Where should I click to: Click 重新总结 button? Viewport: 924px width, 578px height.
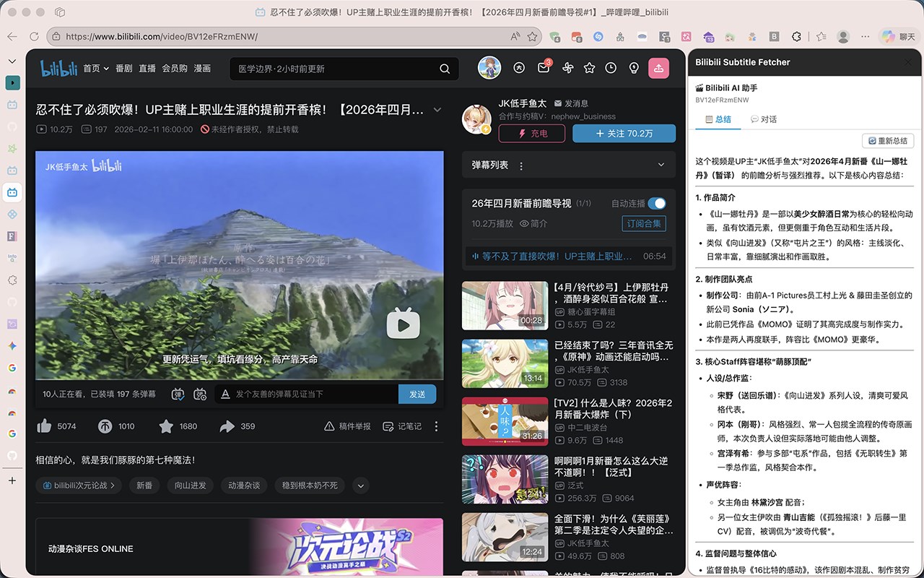[x=888, y=141]
